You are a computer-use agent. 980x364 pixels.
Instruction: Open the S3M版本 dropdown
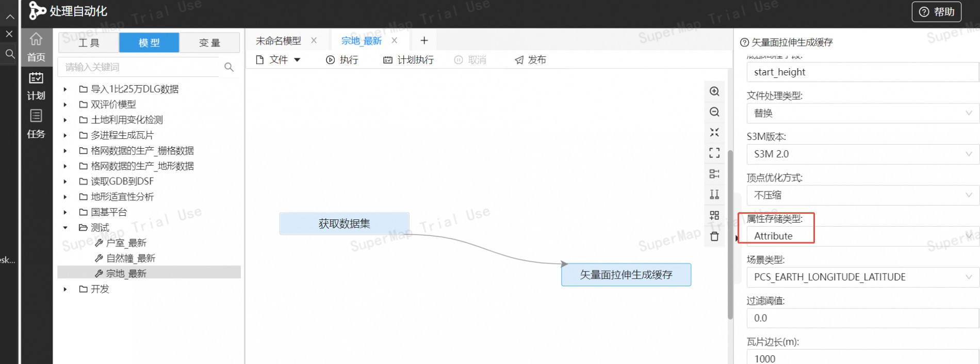(x=862, y=154)
